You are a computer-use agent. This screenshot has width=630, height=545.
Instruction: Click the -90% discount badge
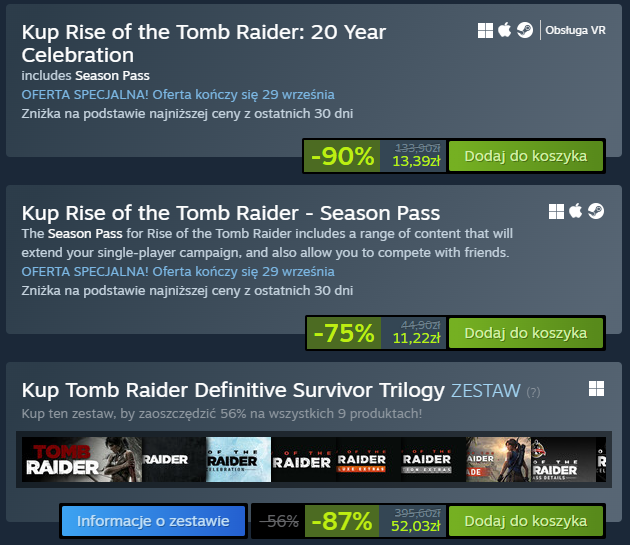coord(342,156)
